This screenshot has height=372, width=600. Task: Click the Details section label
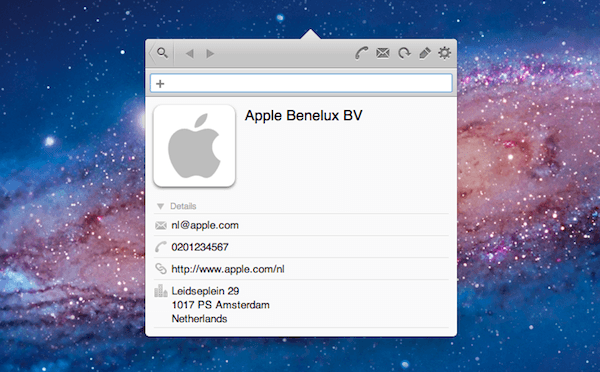coord(183,206)
